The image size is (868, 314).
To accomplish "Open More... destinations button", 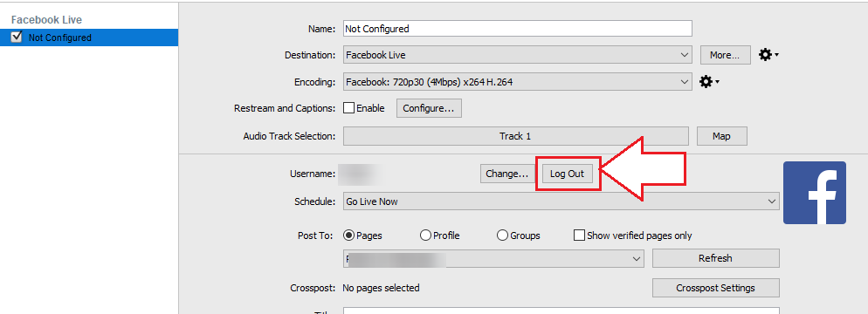I will tap(725, 55).
